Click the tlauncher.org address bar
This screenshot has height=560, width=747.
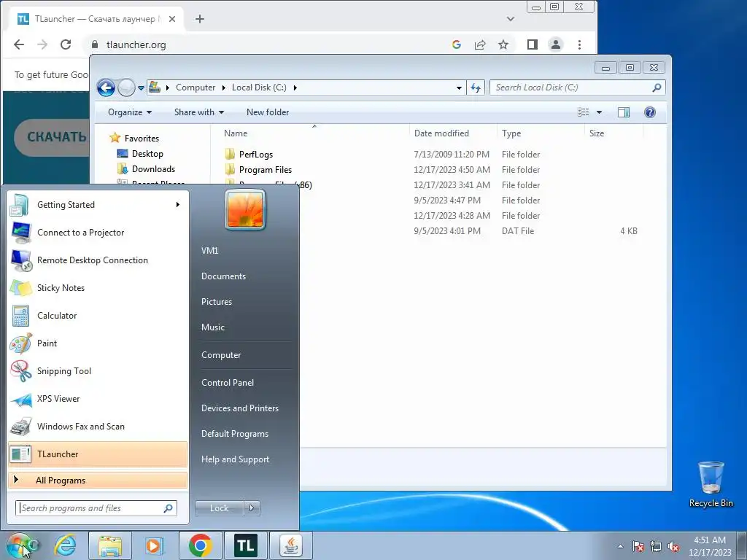tap(267, 44)
